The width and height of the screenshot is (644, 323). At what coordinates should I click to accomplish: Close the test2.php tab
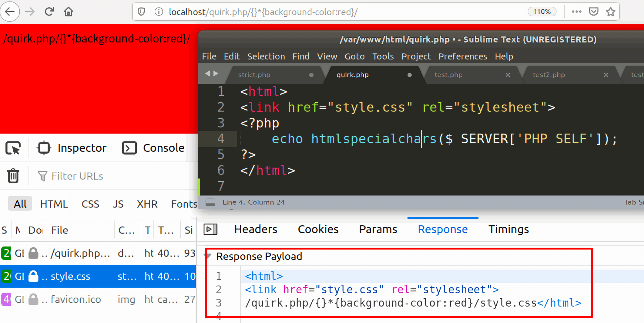click(x=606, y=75)
